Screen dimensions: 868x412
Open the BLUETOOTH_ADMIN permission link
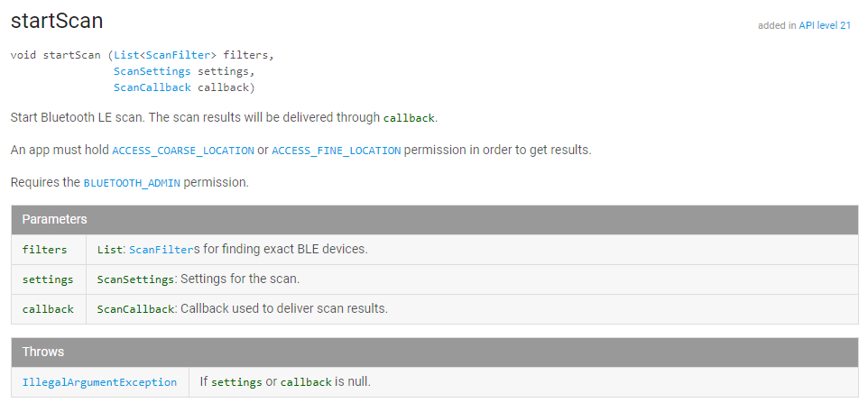tap(132, 183)
